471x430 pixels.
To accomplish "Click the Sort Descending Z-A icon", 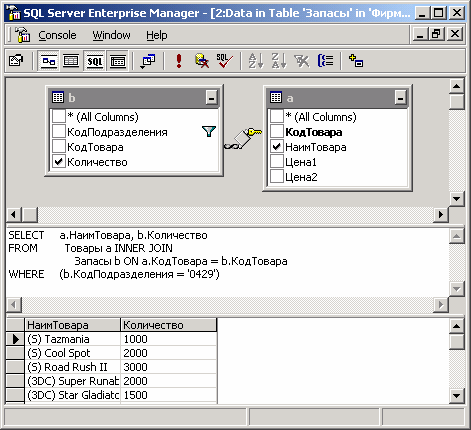I will point(279,61).
